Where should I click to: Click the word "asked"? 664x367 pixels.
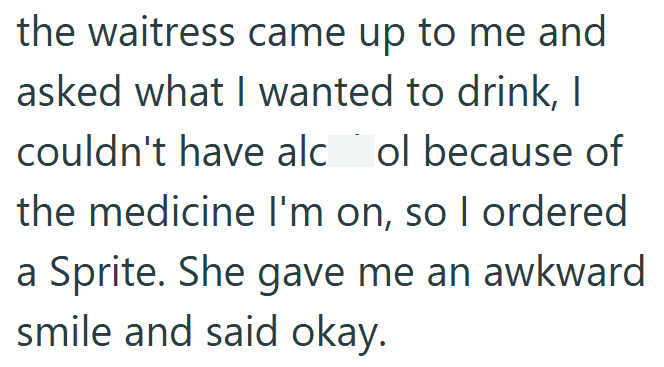[69, 92]
